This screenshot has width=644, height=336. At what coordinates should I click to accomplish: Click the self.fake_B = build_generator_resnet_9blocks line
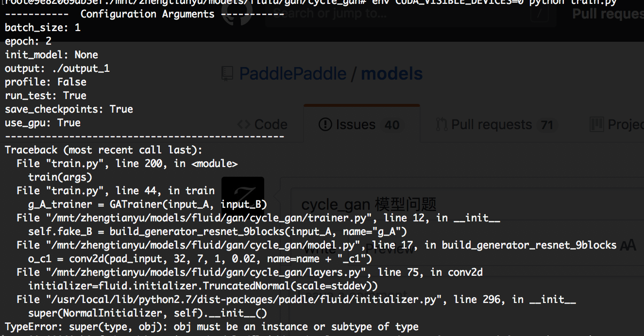tap(218, 232)
